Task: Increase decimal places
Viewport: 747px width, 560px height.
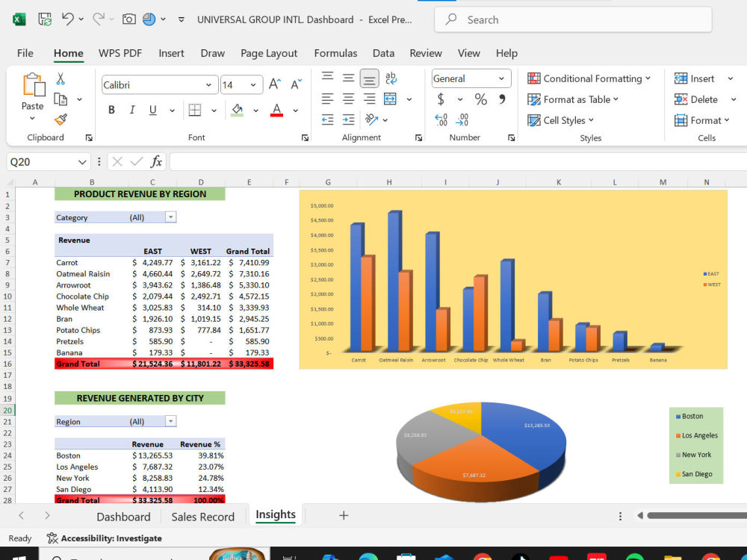Action: coord(441,119)
